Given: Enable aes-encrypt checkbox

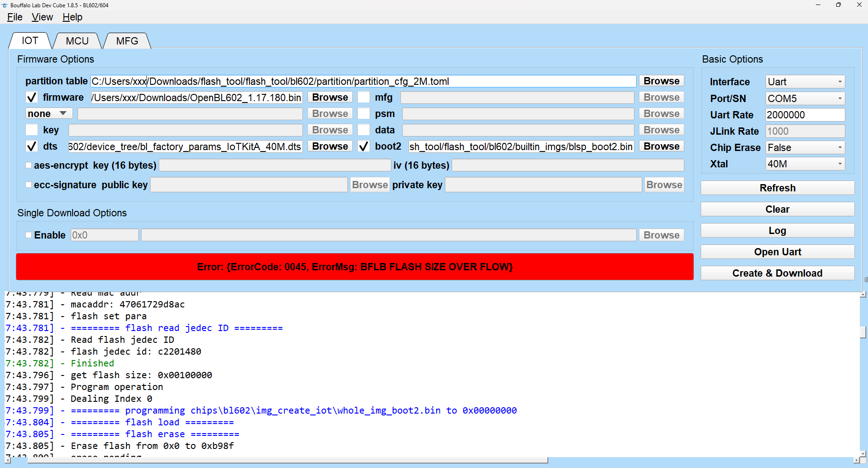Looking at the screenshot, I should [x=29, y=165].
